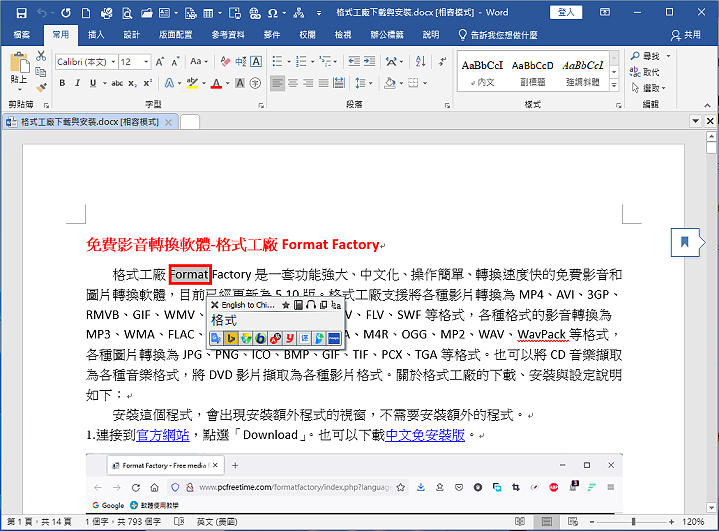Toggle align left paragraph alignment
The width and height of the screenshot is (719, 531).
[277, 83]
